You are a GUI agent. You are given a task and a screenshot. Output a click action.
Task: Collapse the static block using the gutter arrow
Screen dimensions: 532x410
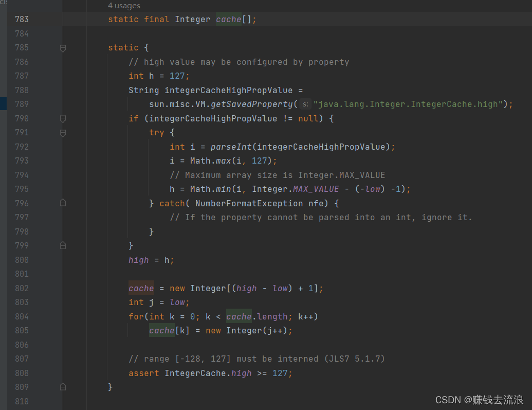point(63,47)
